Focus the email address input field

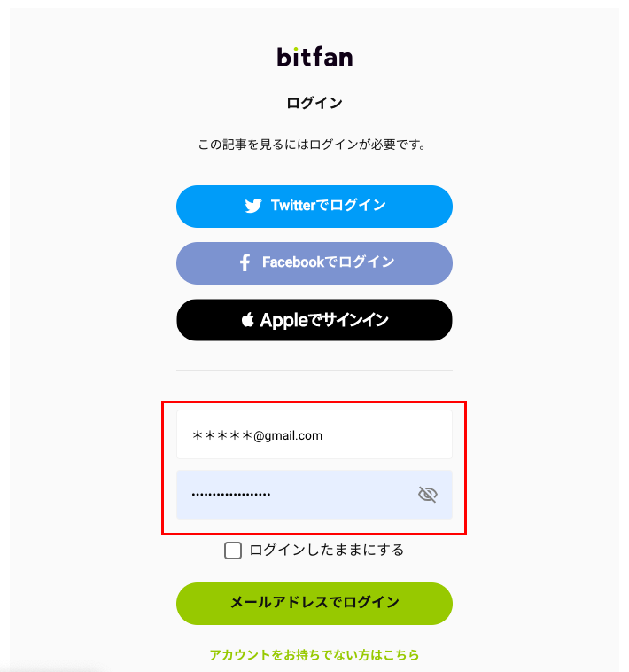tap(314, 434)
